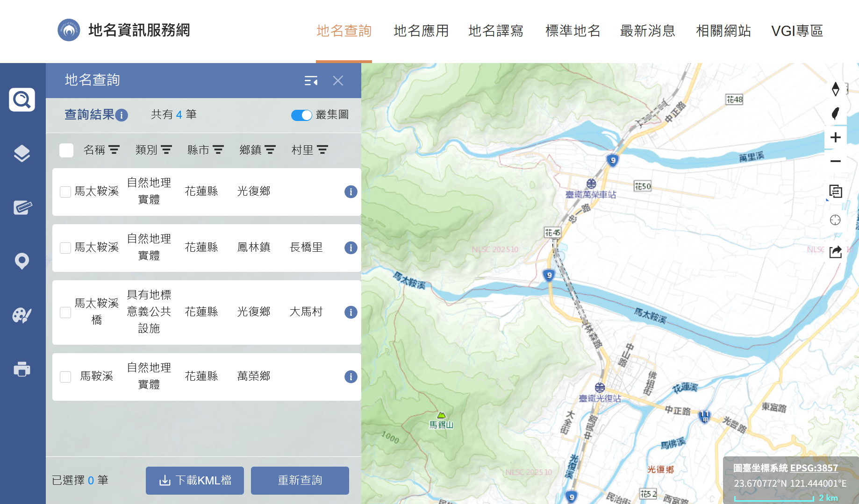Collapse the query panel list icon
The height and width of the screenshot is (504, 859).
[311, 81]
